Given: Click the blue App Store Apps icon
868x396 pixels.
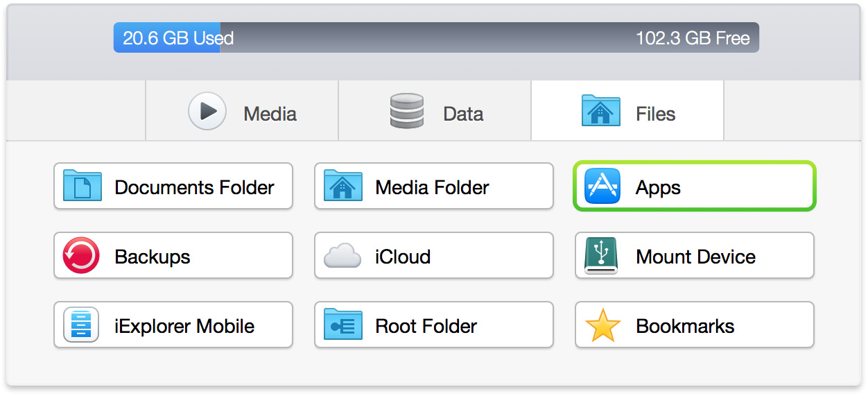Looking at the screenshot, I should coord(602,187).
